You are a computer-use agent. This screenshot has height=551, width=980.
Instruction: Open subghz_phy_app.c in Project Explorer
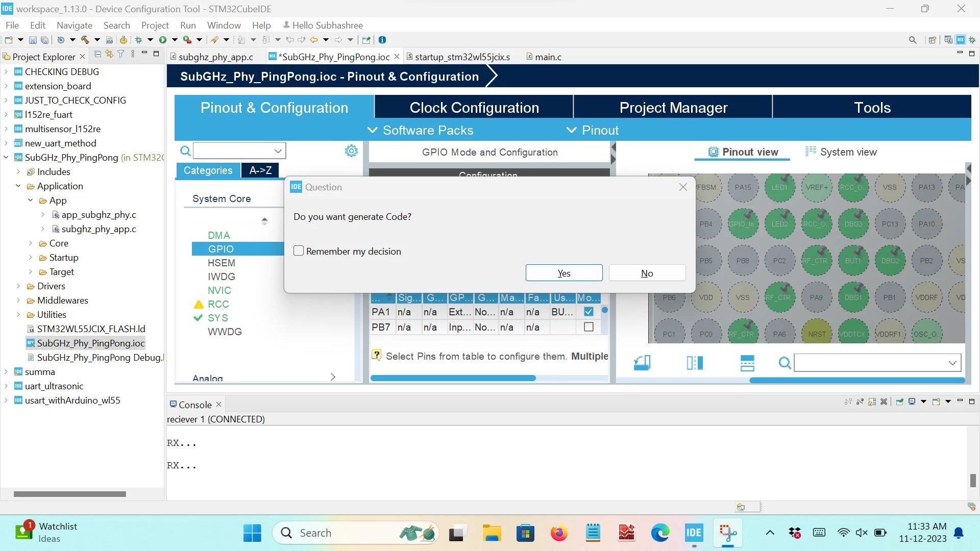(99, 229)
